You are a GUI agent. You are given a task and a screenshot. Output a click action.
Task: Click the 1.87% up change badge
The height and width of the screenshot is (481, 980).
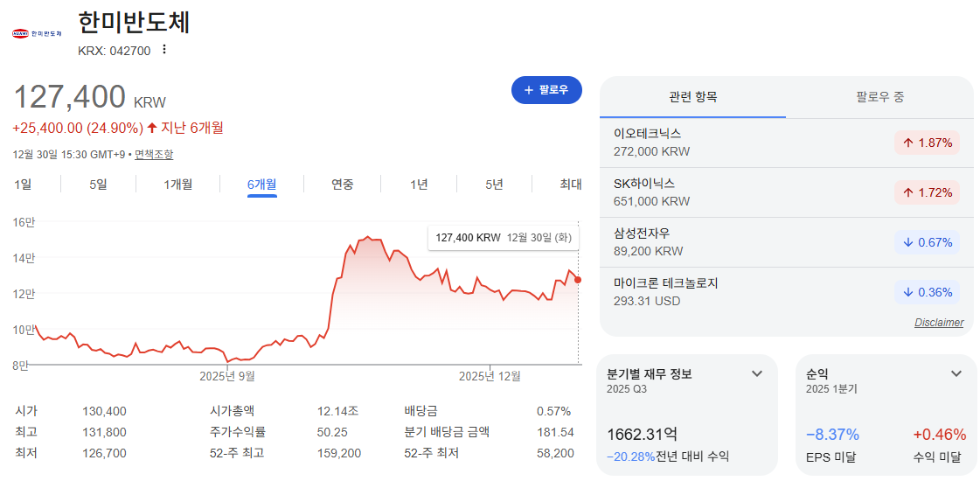pyautogui.click(x=927, y=143)
